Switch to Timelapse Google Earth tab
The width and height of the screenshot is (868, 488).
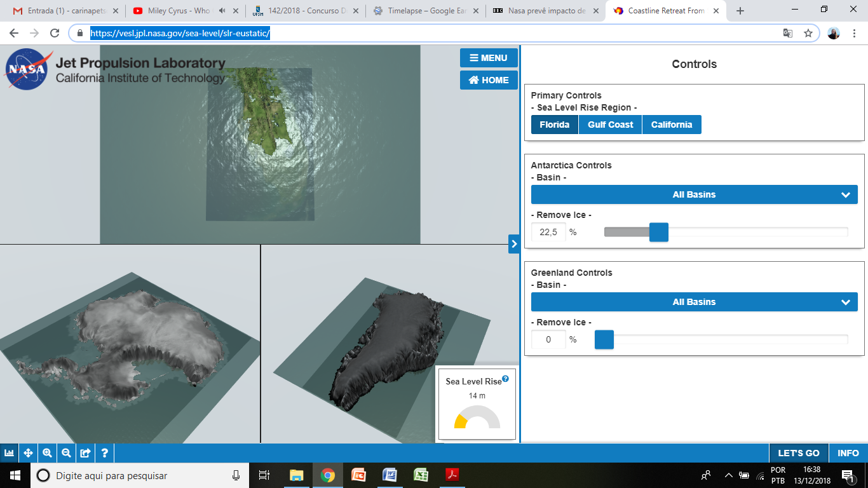[x=426, y=11]
